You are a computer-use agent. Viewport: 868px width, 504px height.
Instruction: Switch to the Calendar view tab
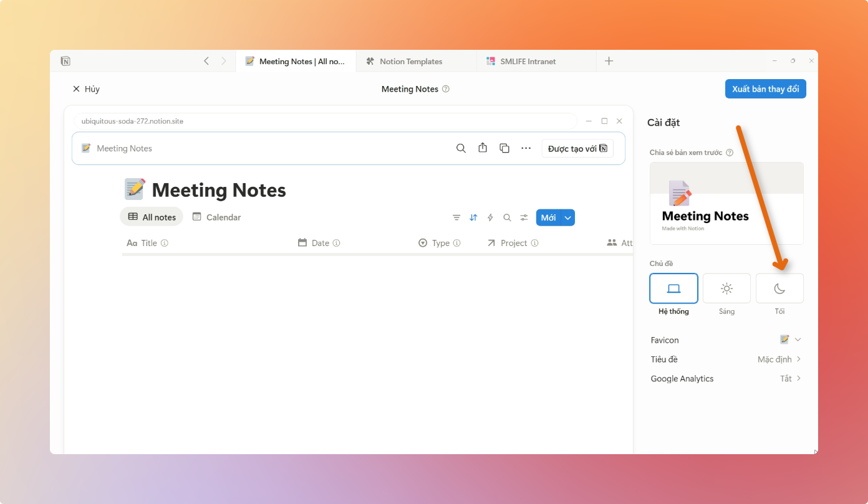click(x=216, y=217)
